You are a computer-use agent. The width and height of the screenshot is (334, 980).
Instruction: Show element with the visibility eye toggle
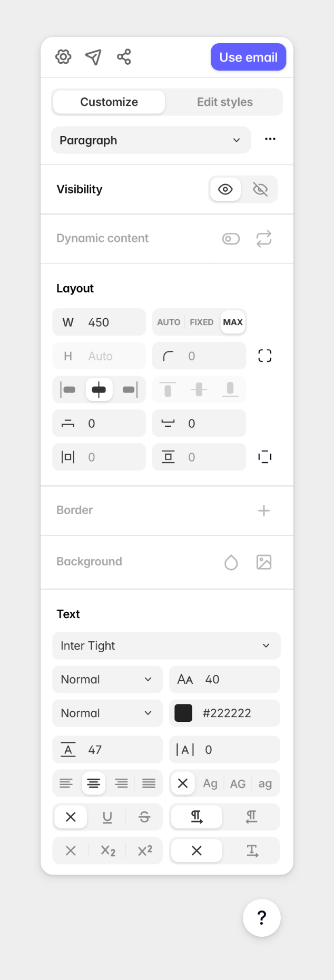[x=225, y=189]
